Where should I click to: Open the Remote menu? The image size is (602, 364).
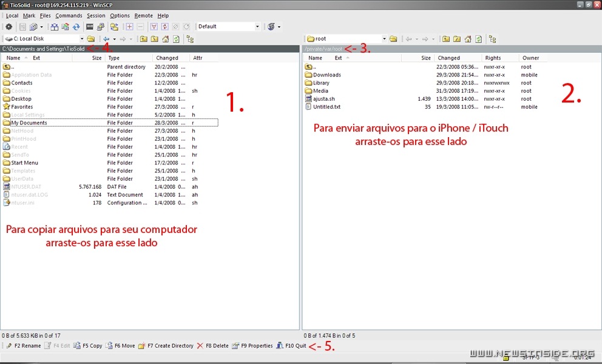tap(143, 16)
